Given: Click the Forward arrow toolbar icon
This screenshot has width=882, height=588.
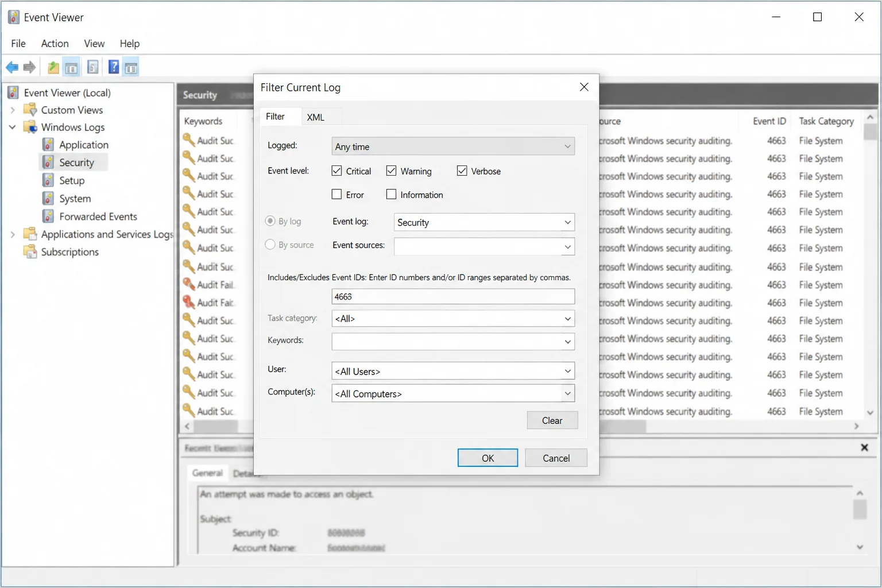Looking at the screenshot, I should [30, 67].
